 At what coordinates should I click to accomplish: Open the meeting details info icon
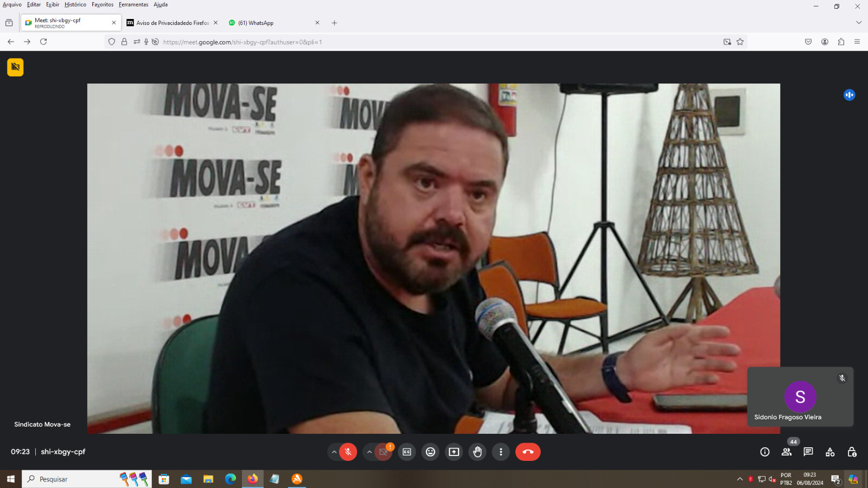pyautogui.click(x=765, y=452)
